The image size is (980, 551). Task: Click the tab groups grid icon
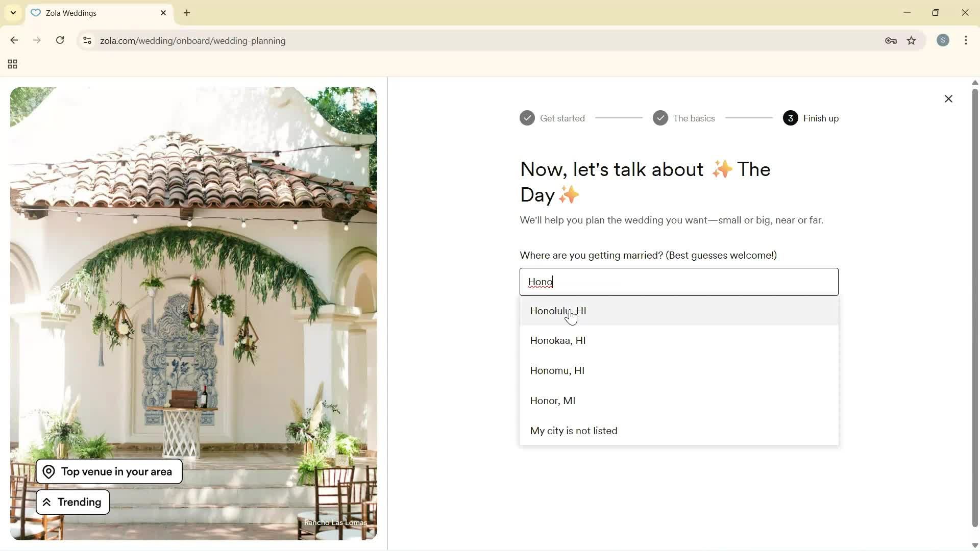click(x=12, y=64)
